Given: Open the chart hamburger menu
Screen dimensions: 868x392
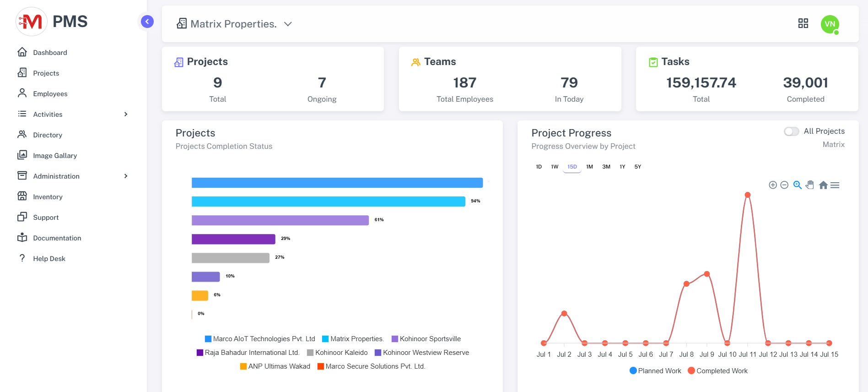Looking at the screenshot, I should [835, 185].
